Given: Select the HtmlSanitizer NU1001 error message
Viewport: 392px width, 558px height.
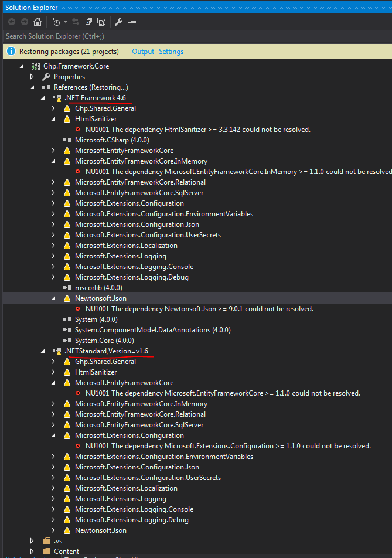Looking at the screenshot, I should click(x=198, y=130).
